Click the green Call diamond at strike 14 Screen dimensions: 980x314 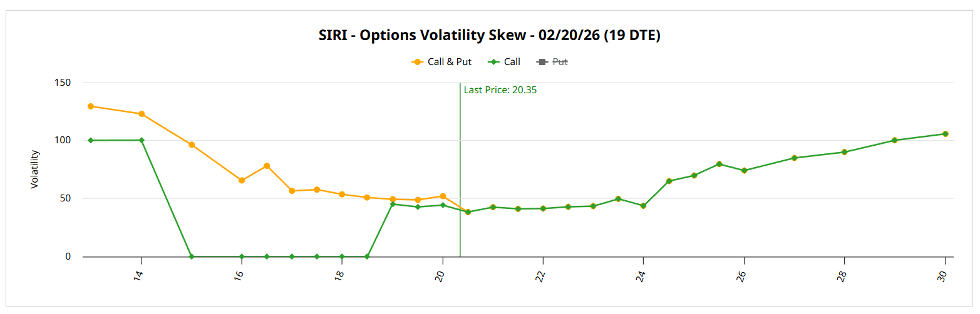pyautogui.click(x=142, y=140)
